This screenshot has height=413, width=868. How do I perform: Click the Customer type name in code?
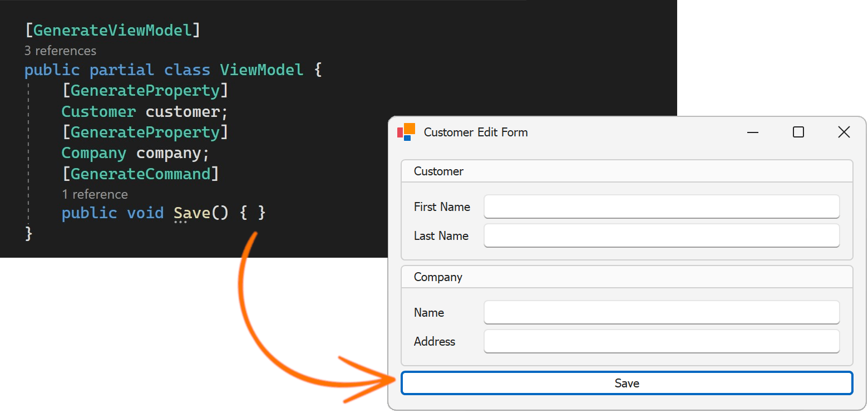coord(98,112)
